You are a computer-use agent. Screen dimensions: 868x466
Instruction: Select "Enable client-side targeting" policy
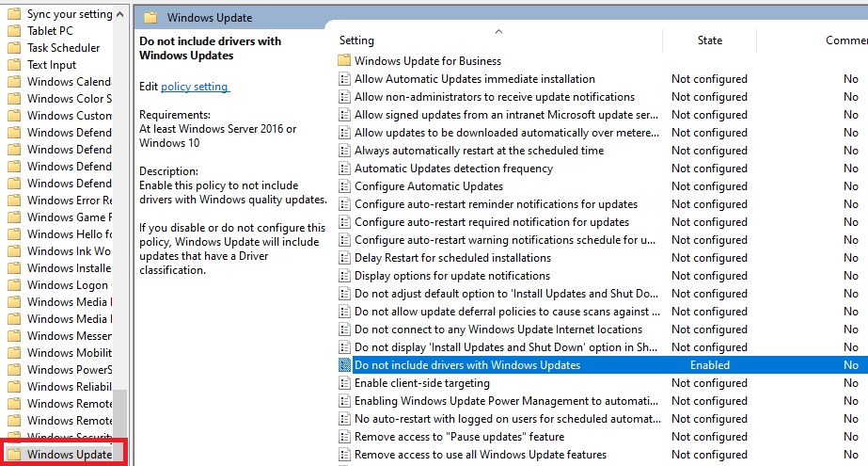pyautogui.click(x=422, y=383)
